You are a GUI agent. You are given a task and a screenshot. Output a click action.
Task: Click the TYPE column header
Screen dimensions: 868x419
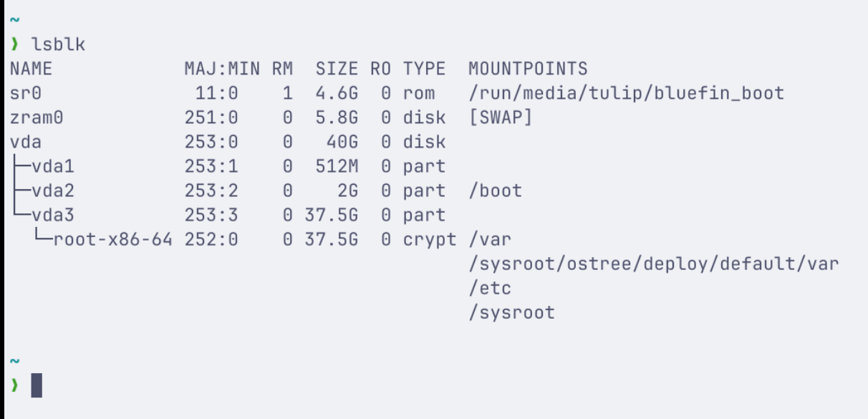pos(424,69)
